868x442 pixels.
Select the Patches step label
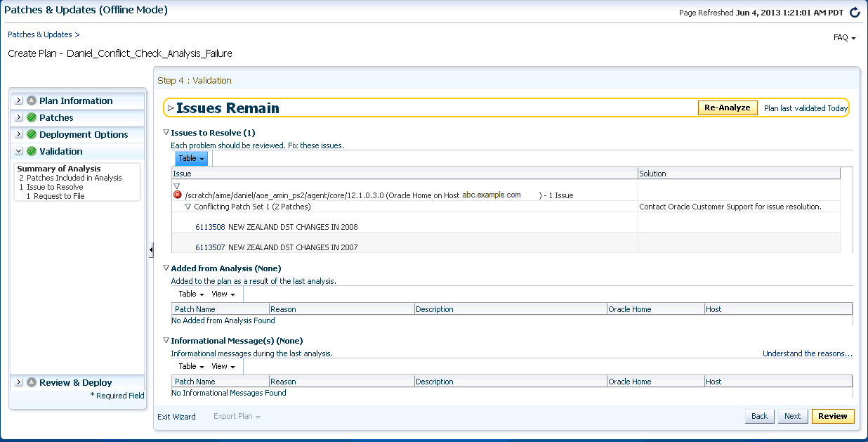56,117
